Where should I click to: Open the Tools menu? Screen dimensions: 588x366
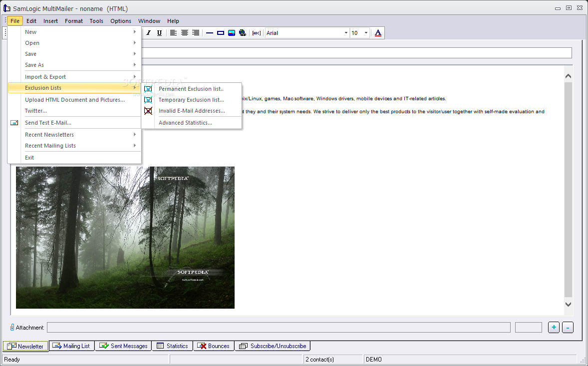coord(96,21)
